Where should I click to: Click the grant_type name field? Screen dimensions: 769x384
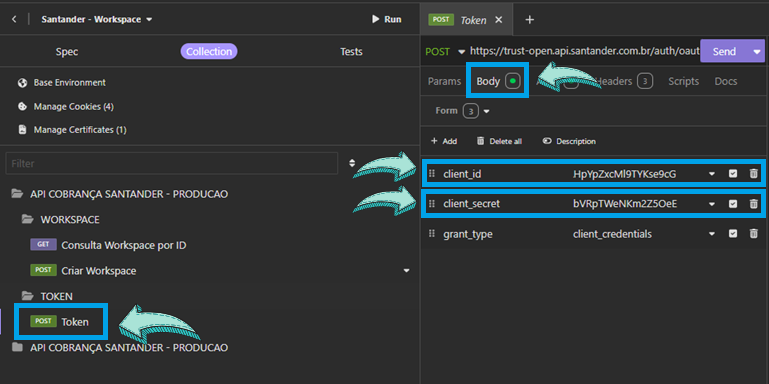[x=468, y=234]
